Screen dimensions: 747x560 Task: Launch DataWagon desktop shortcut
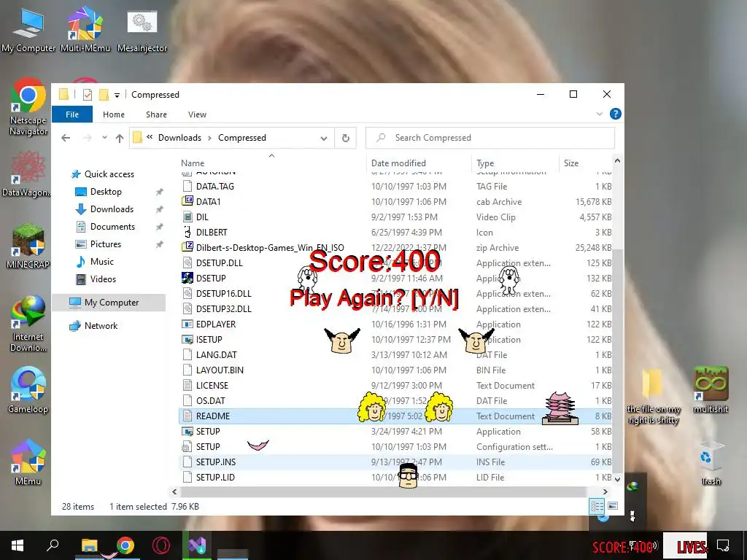point(27,174)
